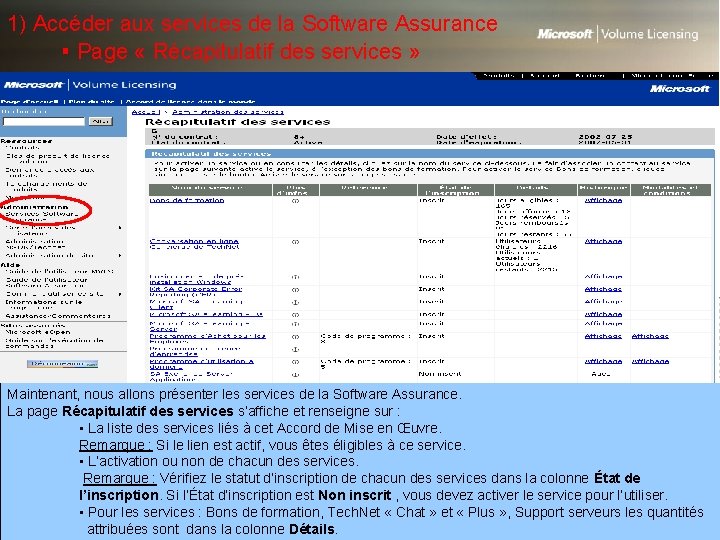Open the Conversation en ligne service link
Viewport: 720px width, 540px height.
[x=194, y=242]
